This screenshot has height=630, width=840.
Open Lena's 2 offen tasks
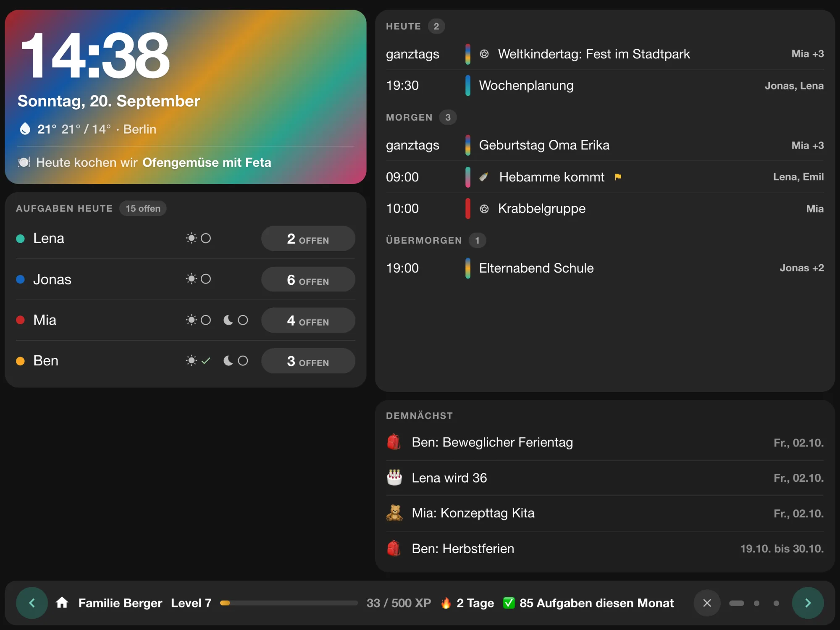click(x=308, y=239)
